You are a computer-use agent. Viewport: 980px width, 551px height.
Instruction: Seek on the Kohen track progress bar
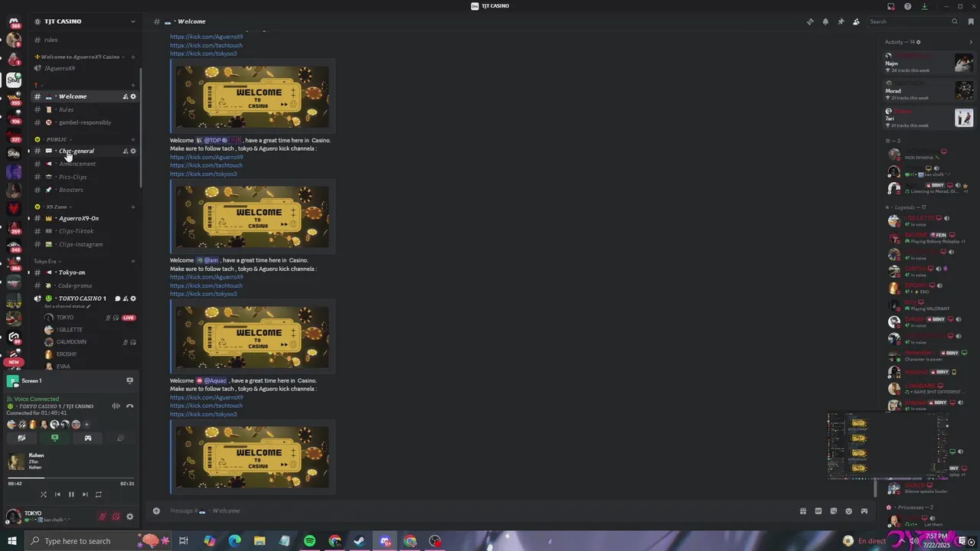(x=71, y=479)
